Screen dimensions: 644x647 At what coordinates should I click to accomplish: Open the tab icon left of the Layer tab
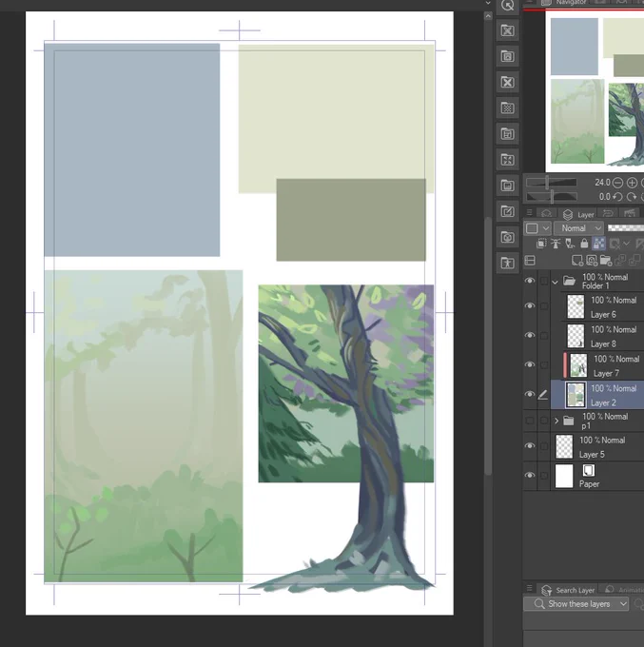547,213
